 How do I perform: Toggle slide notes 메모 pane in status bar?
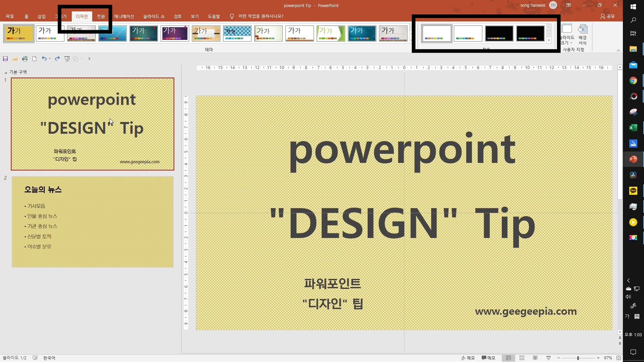(x=468, y=358)
